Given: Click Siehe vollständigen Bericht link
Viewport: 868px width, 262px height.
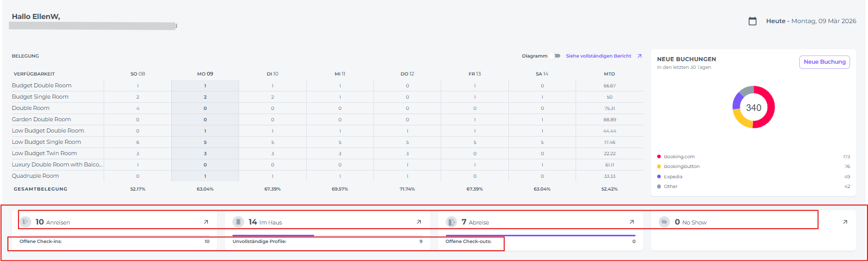Looking at the screenshot, I should [598, 56].
